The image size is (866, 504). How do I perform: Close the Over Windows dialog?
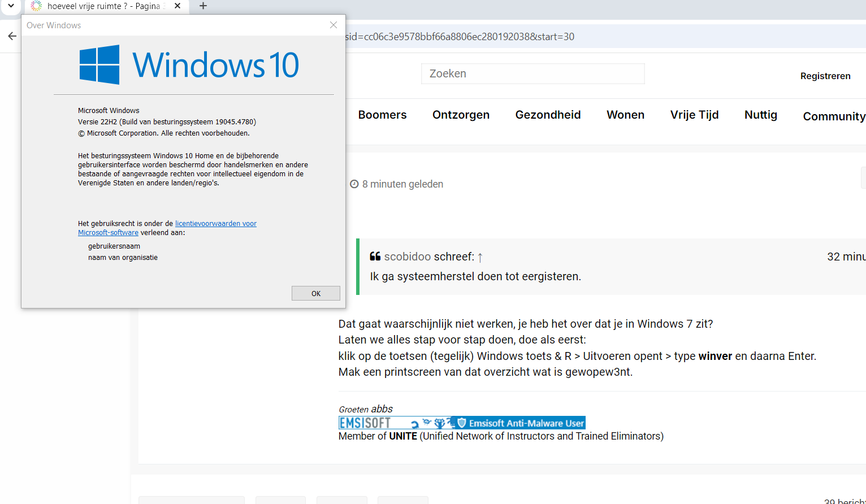(334, 25)
